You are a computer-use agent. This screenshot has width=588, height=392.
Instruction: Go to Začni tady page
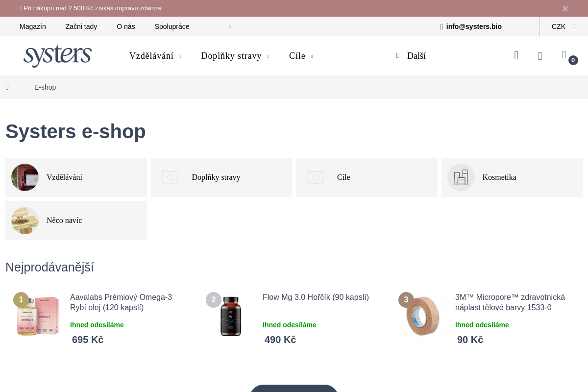pyautogui.click(x=81, y=26)
